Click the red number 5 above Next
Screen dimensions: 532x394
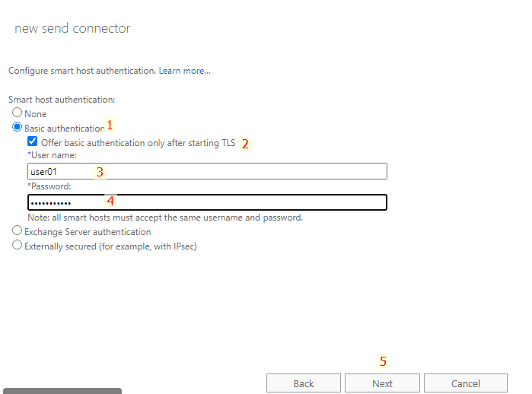[x=383, y=361]
